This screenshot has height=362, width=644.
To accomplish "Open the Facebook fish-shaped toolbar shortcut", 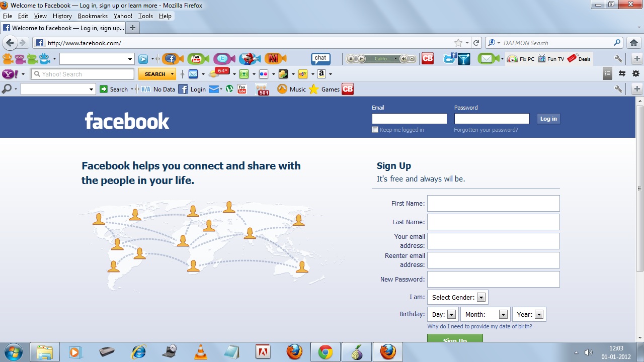I will coord(173,59).
